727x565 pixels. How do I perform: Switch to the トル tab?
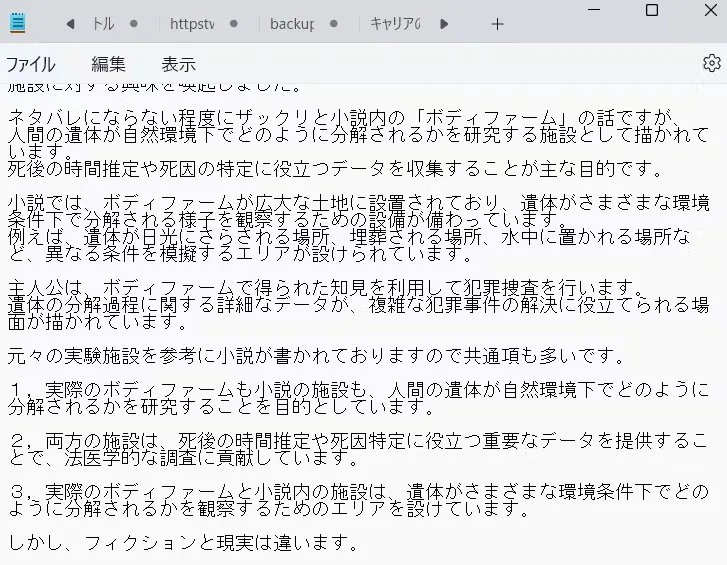(x=103, y=24)
